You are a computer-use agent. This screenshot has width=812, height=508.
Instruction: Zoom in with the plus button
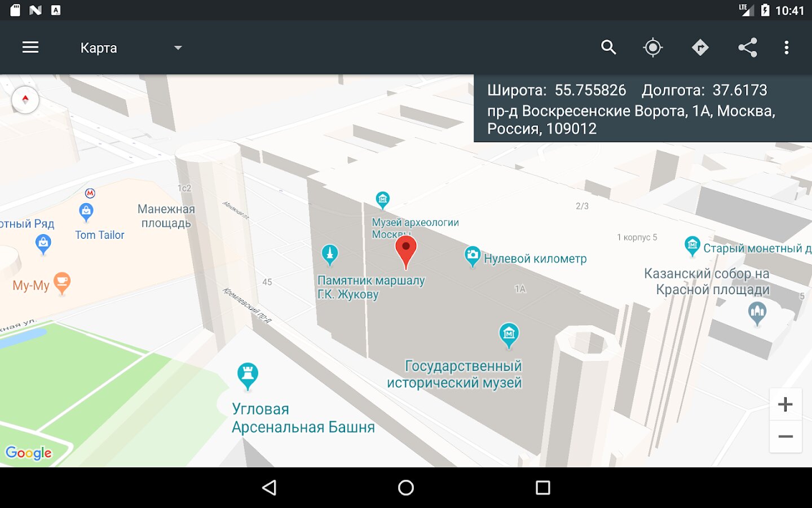[x=785, y=404]
